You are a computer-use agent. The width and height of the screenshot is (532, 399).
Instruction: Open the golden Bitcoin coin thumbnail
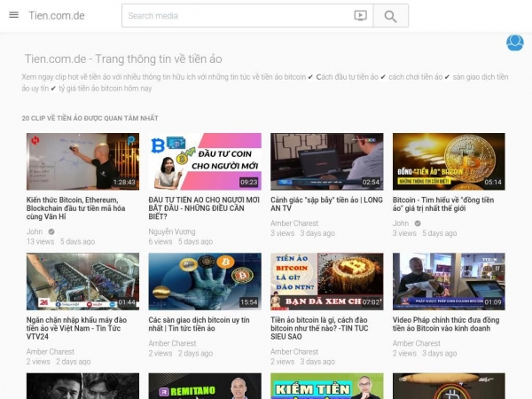(449, 161)
